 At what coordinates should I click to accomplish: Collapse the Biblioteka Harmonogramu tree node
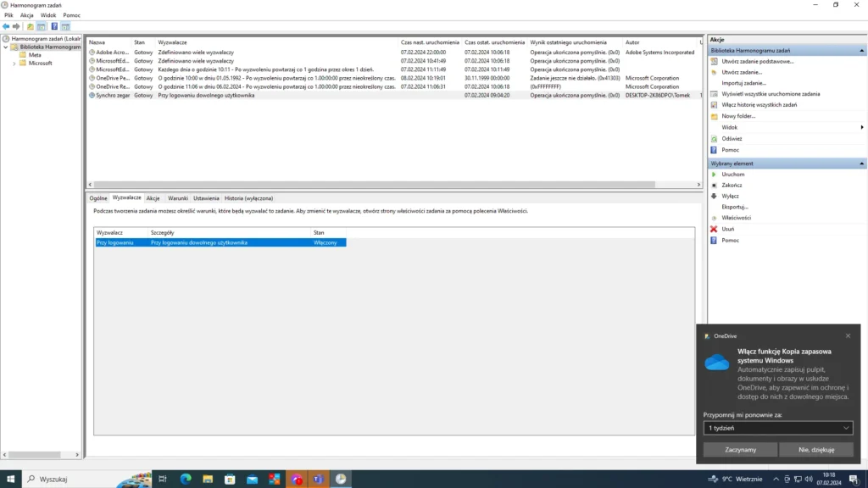(6, 47)
